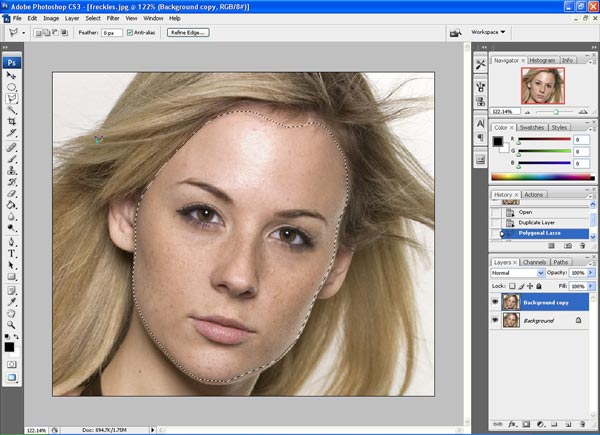Open the Workspace dropdown
Screen dimensions: 600x435
tap(488, 32)
